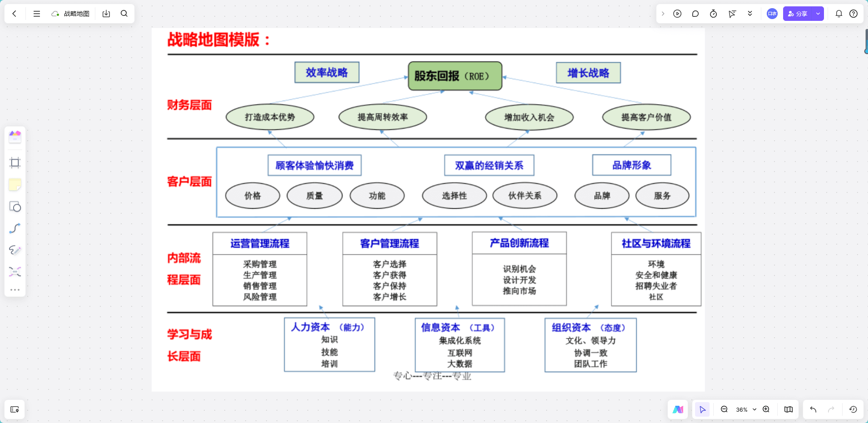Select the mind map tool
This screenshot has width=868, height=423.
click(15, 272)
